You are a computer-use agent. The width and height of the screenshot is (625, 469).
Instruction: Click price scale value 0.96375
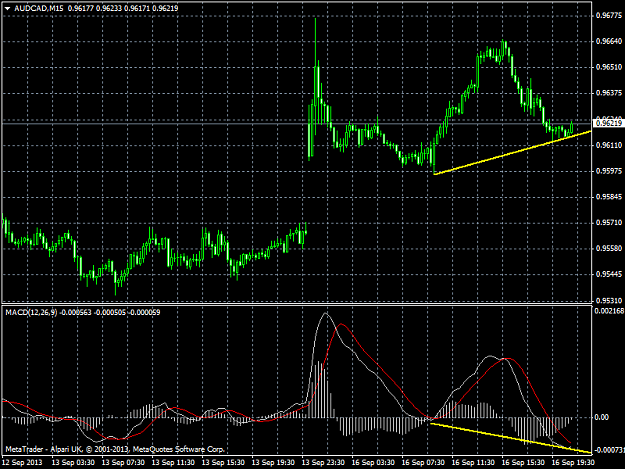609,93
